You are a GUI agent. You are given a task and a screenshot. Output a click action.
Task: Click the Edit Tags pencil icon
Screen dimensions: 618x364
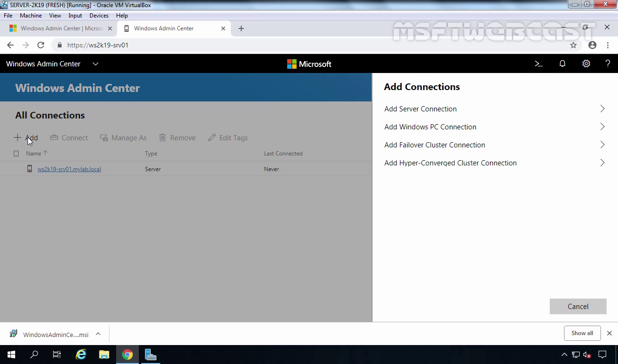[x=212, y=137]
